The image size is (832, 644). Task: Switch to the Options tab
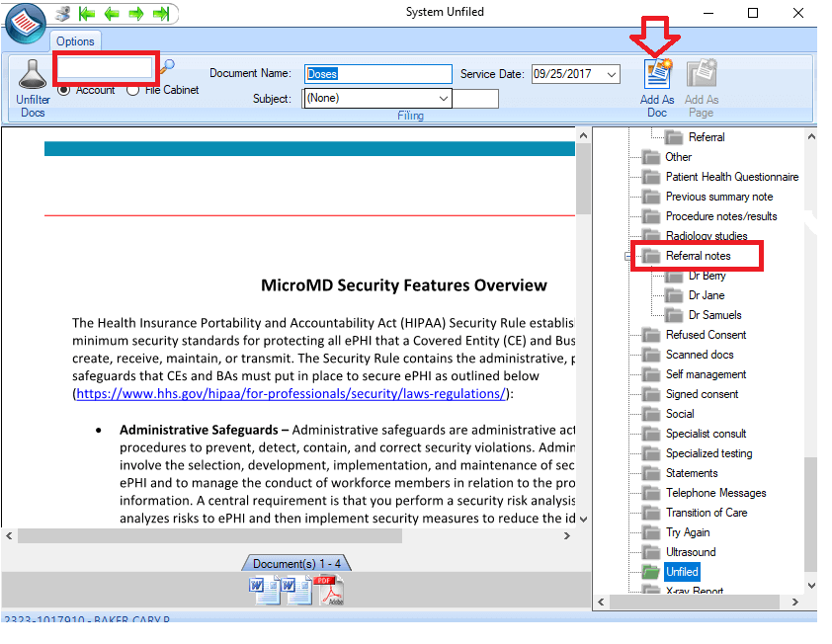point(74,40)
